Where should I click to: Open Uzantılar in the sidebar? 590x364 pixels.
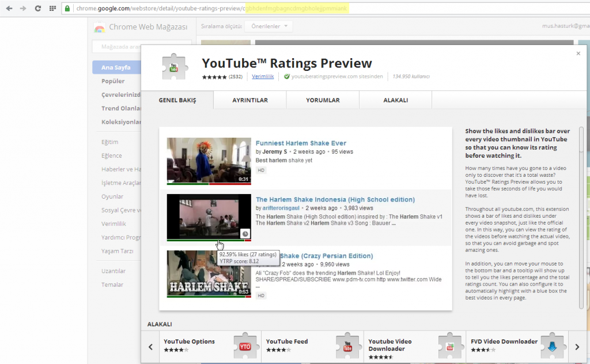(x=114, y=271)
